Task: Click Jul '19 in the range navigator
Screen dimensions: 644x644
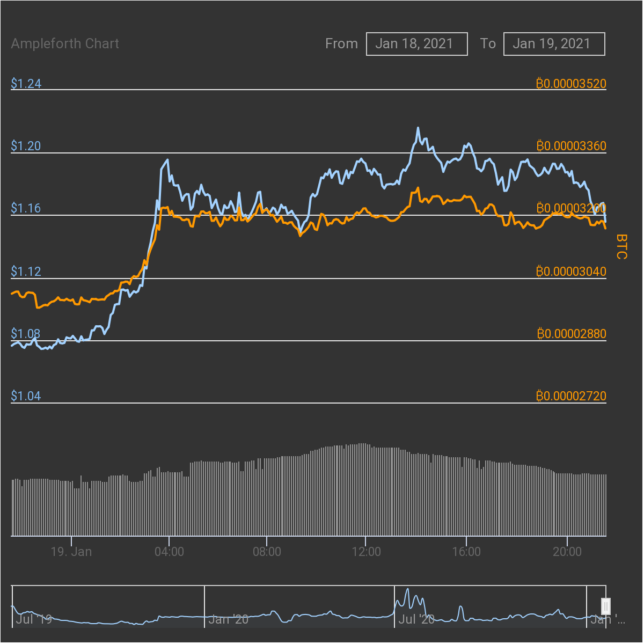Action: coord(34,620)
